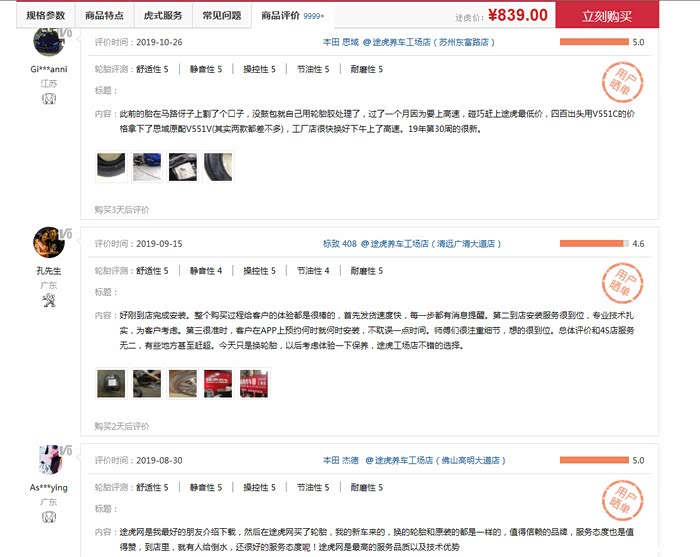Click the 4.6 rating bar in 孔先生's review
This screenshot has height=557, width=700.
point(594,243)
